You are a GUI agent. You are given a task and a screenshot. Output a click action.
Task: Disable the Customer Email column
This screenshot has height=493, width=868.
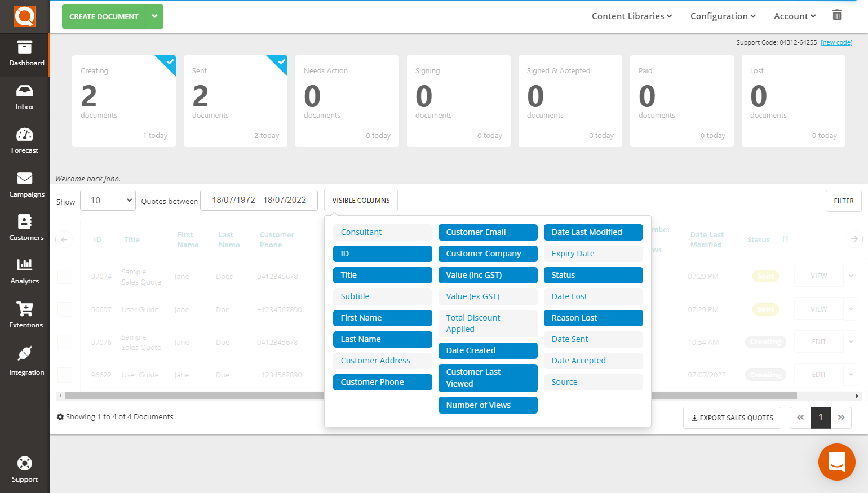point(488,232)
